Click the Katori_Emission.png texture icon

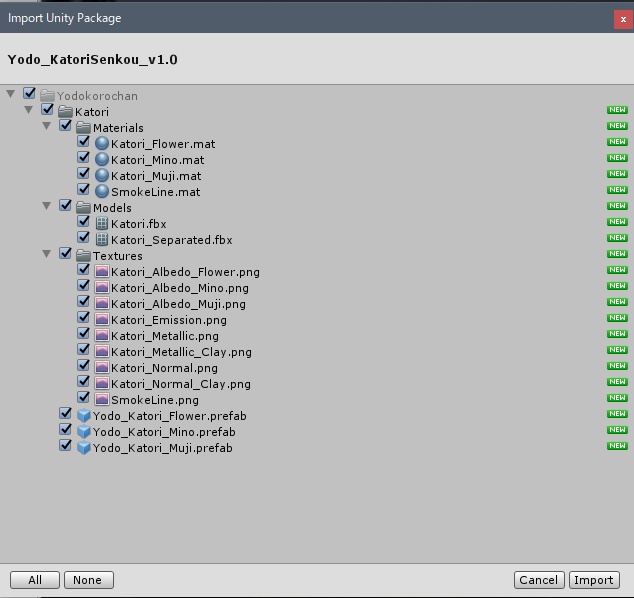[x=102, y=320]
